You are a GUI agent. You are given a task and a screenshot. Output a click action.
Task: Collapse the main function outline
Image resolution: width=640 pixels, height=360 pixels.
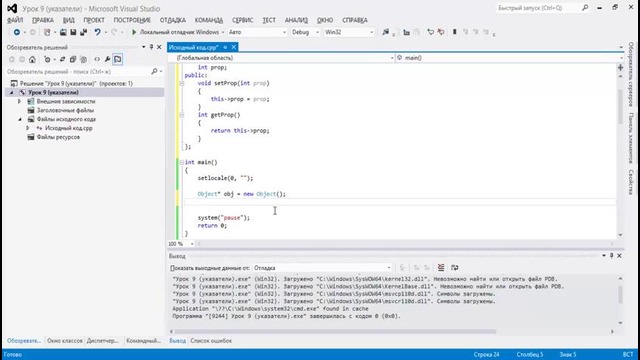coord(182,162)
